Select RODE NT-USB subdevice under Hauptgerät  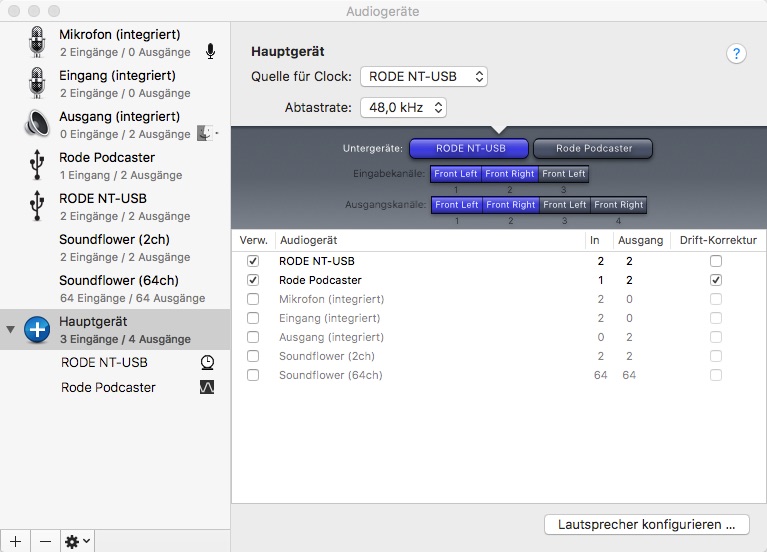click(x=115, y=363)
